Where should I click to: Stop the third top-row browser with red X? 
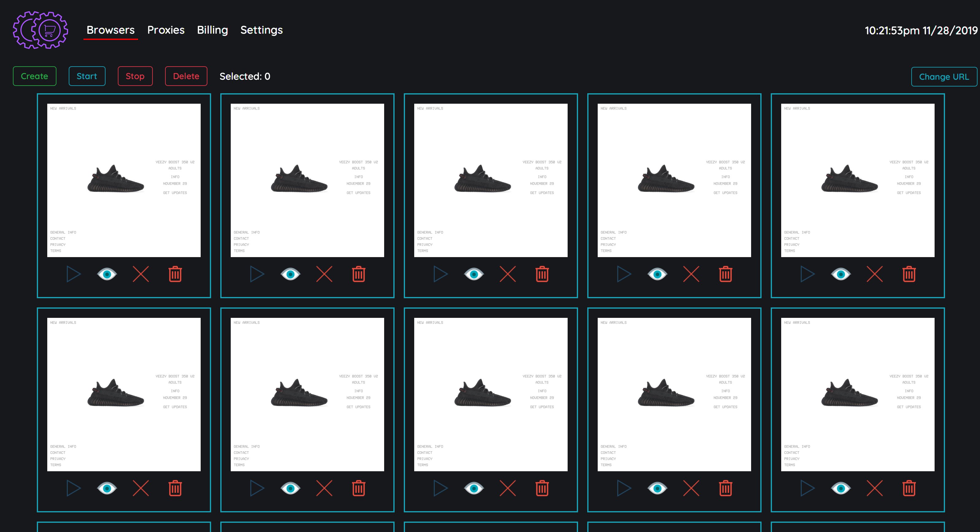point(507,274)
